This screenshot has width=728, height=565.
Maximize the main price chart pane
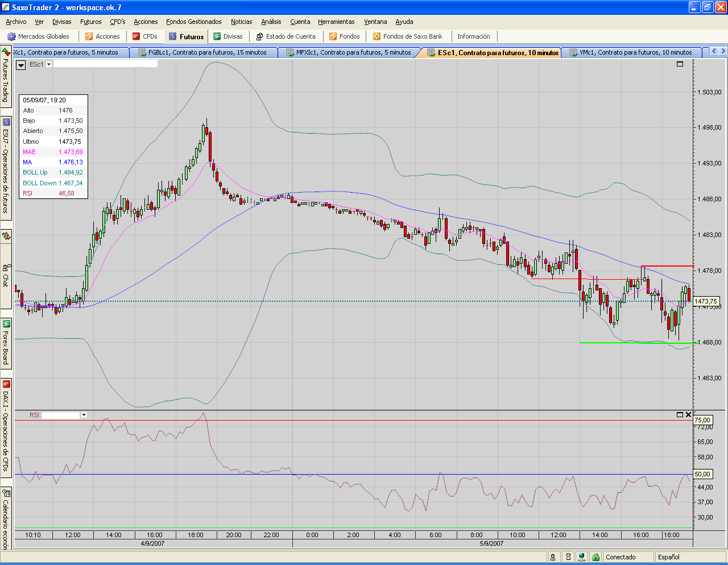click(680, 64)
